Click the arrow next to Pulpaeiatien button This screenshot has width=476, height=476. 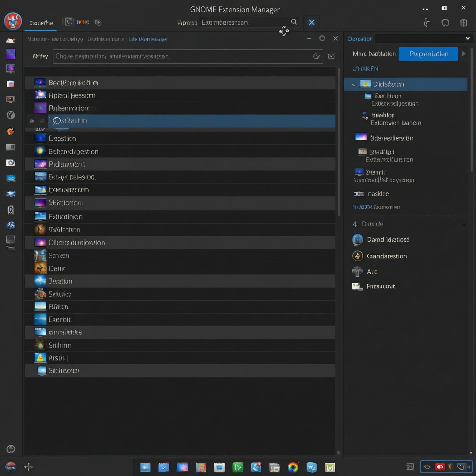click(x=463, y=54)
